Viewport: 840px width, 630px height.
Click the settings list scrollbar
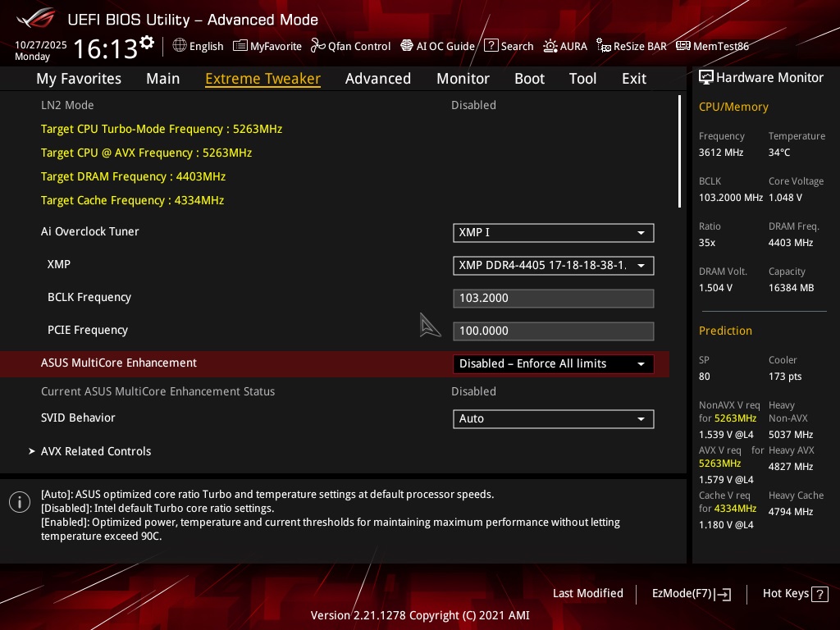[679, 152]
